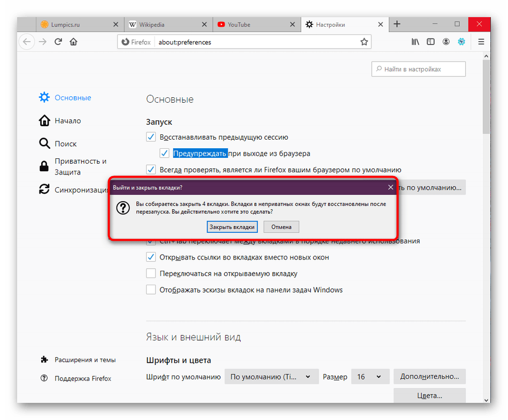
Task: Open the Начало settings category
Action: point(60,120)
